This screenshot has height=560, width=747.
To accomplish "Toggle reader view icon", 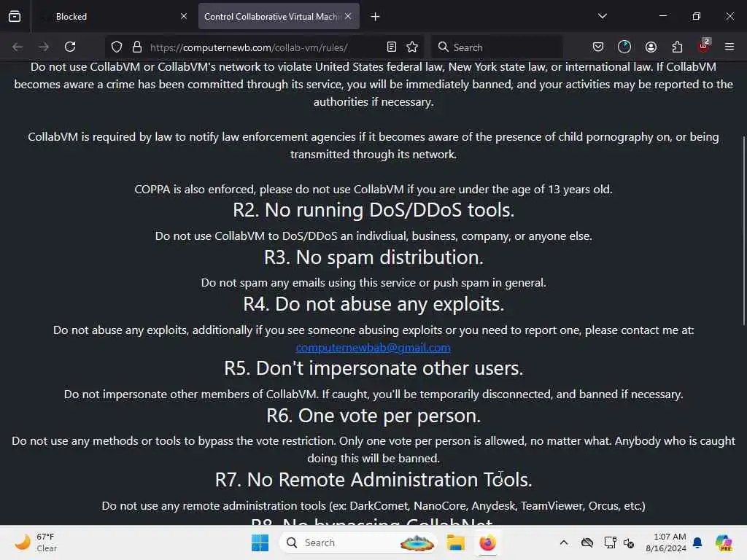I will click(x=392, y=47).
